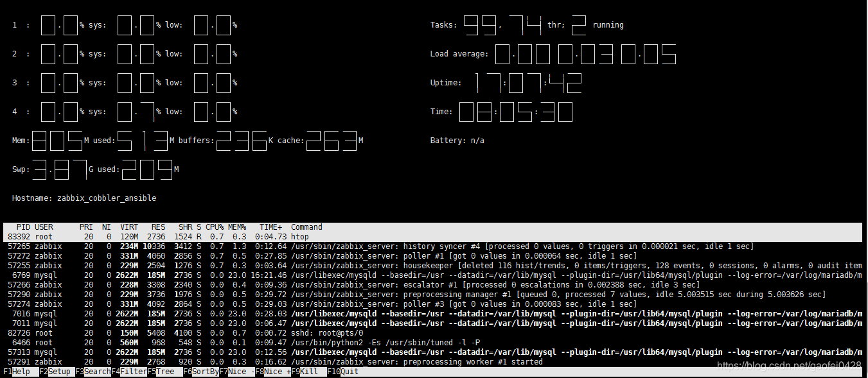This screenshot has height=378, width=868.
Task: Sort by the USER column header
Action: [x=44, y=227]
